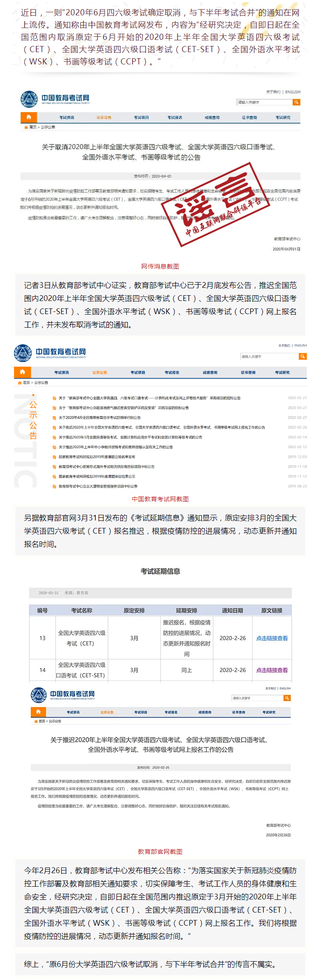This screenshot has width=319, height=980.
Task: Open 考试项目 tab in the rumor-stamped screenshot
Action: [x=141, y=117]
